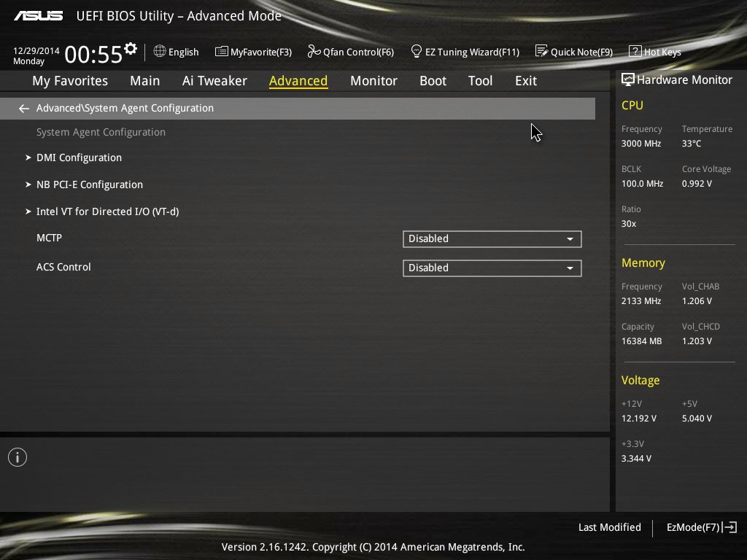This screenshot has height=560, width=747.
Task: Click the Memory section heading
Action: point(643,262)
